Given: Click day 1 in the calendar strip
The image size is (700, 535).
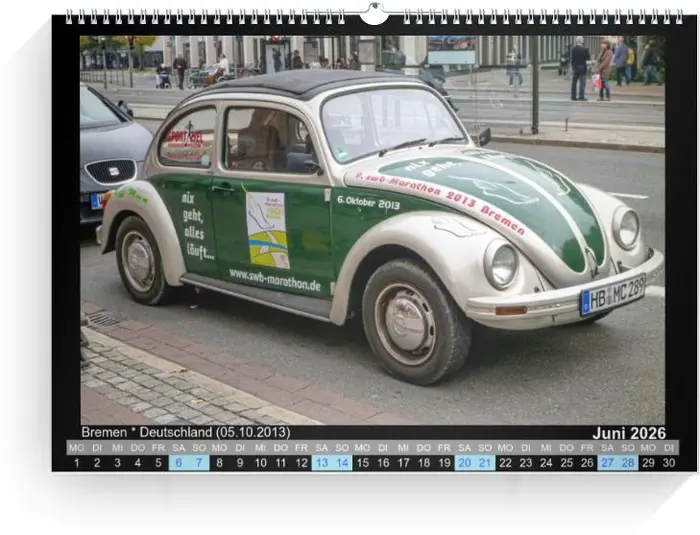Looking at the screenshot, I should point(77,463).
